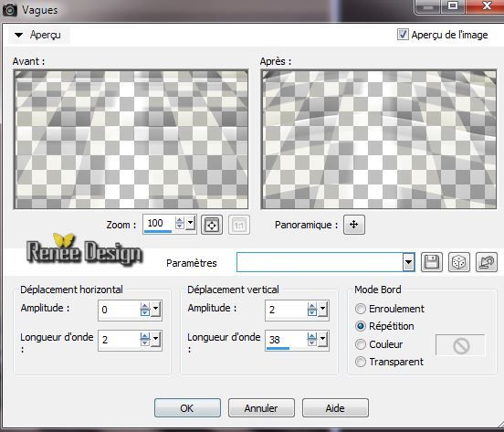Toggle the Aperçu de l'image checkbox
504x432 pixels.
pyautogui.click(x=403, y=35)
